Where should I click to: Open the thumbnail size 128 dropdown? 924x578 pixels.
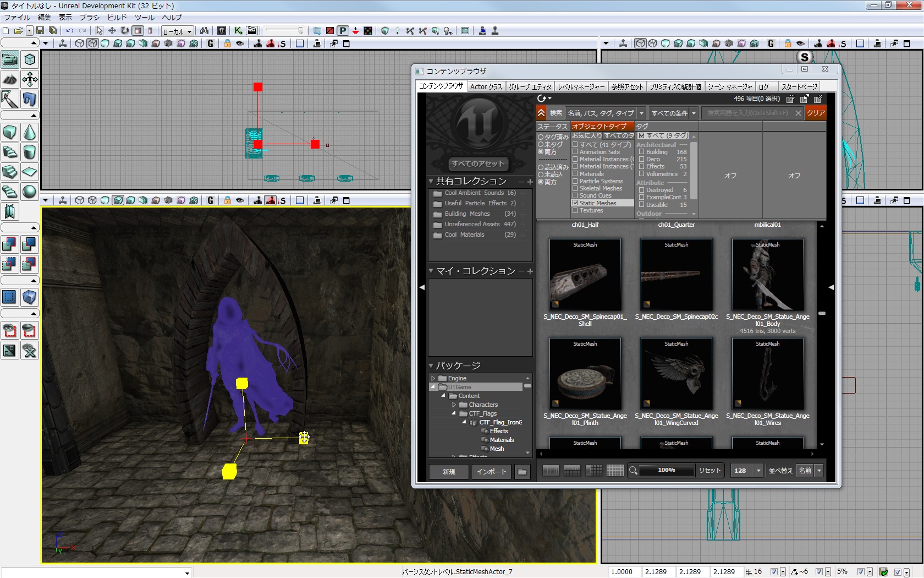tap(758, 471)
